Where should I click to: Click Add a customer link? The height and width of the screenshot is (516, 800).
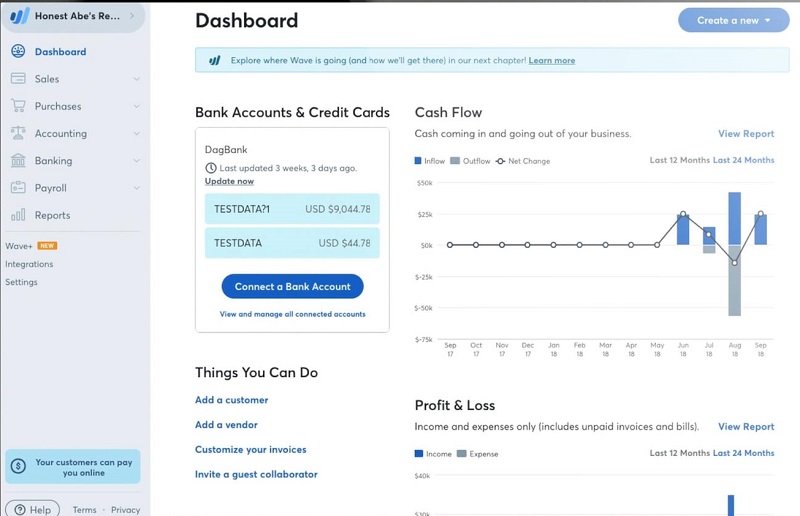tap(232, 400)
